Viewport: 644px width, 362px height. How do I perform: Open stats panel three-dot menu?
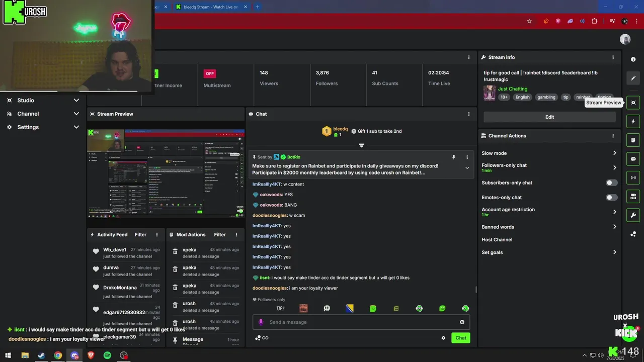(x=469, y=57)
